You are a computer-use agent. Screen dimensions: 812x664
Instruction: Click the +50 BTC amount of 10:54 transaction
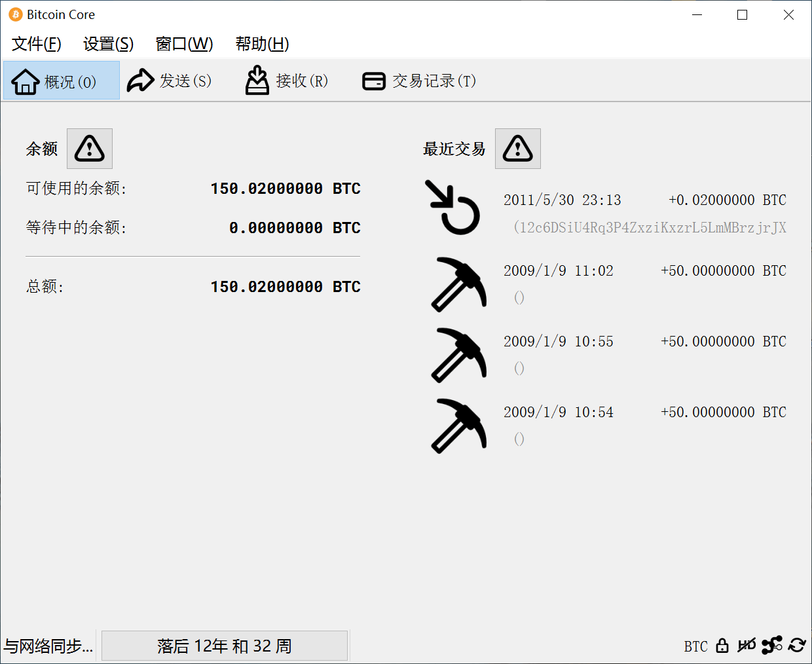pos(724,412)
